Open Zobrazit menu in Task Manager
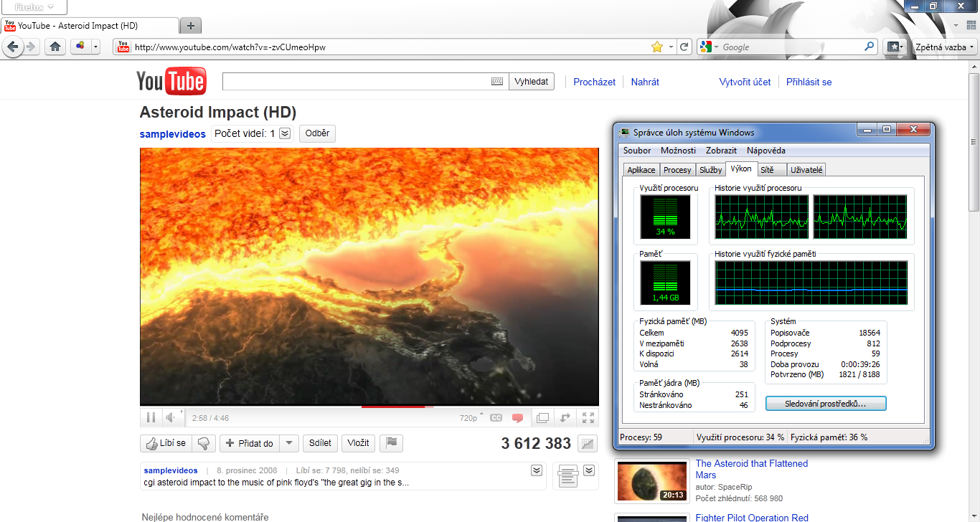Screen dimensions: 980x522 click(721, 151)
